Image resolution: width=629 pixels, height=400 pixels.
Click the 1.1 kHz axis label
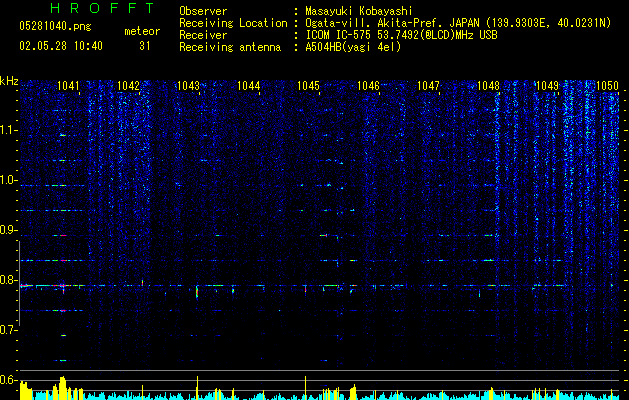[x=8, y=130]
